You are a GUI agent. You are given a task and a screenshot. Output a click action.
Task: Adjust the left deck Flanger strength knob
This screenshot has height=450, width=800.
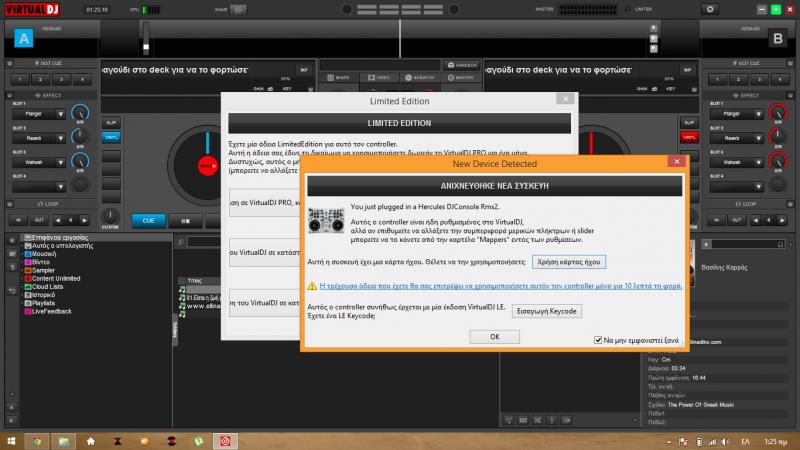click(x=80, y=113)
